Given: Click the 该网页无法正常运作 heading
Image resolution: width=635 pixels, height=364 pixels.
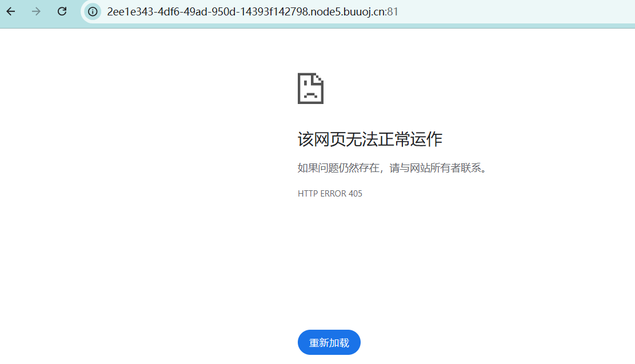Looking at the screenshot, I should 370,139.
